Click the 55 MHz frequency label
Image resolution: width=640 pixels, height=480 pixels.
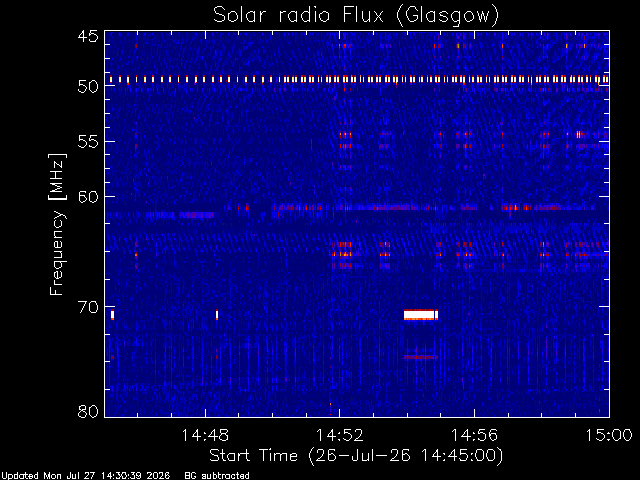[x=88, y=142]
